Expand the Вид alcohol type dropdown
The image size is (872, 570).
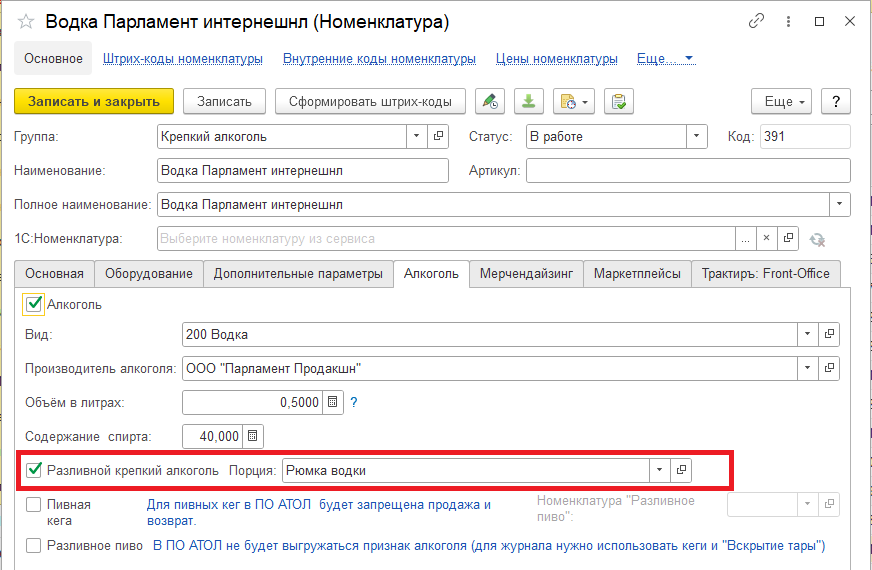pos(807,334)
